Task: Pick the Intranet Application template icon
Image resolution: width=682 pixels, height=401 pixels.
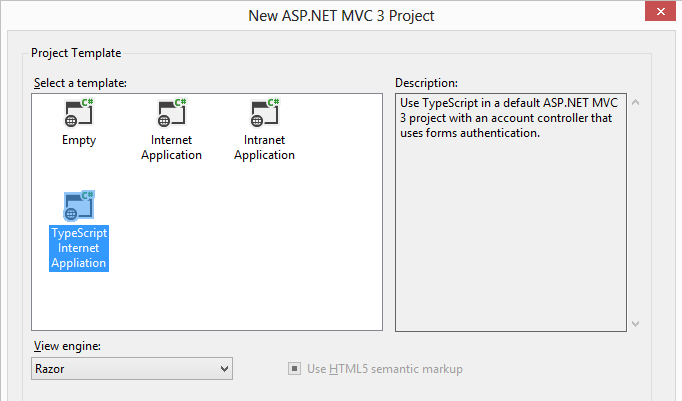Action: pos(264,112)
